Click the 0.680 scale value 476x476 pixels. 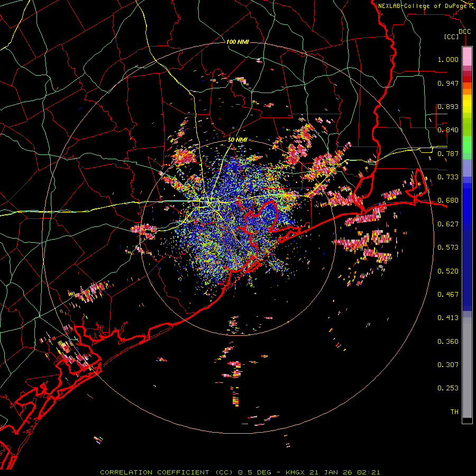coord(448,200)
